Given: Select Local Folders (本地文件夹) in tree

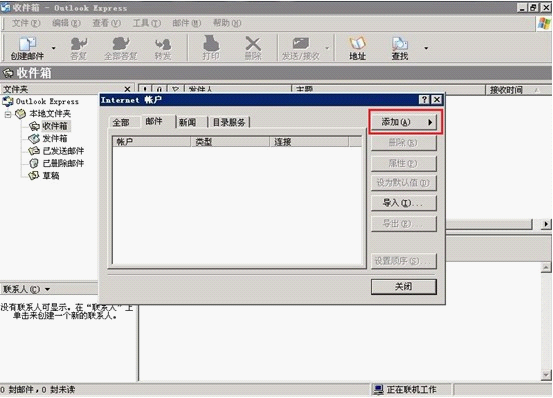Looking at the screenshot, I should (50, 114).
